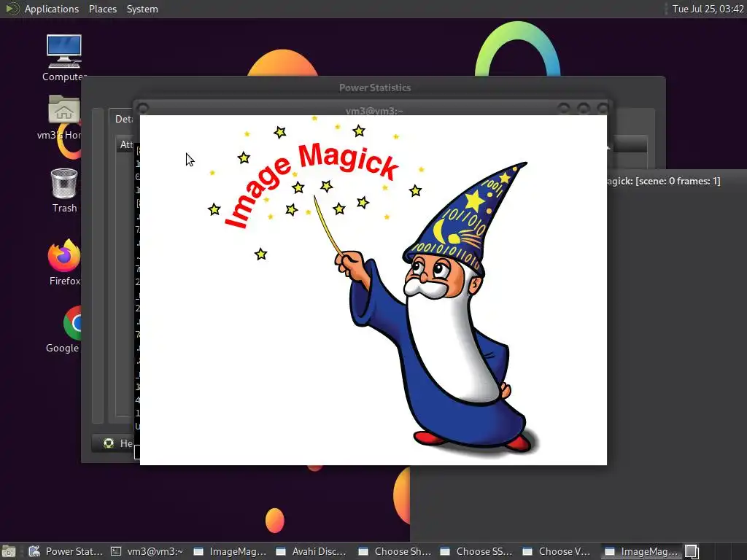Switch to first ImageMag... taskbar entry
This screenshot has width=747, height=560.
(x=230, y=551)
